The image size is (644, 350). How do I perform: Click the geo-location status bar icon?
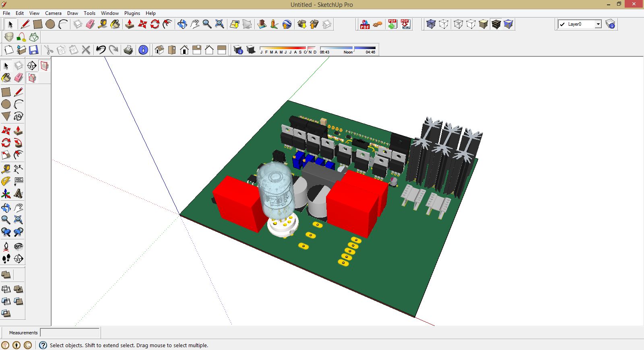(5, 345)
